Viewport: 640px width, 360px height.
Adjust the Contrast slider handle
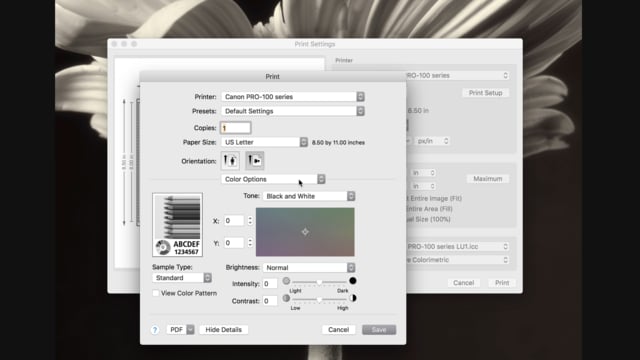(x=320, y=299)
